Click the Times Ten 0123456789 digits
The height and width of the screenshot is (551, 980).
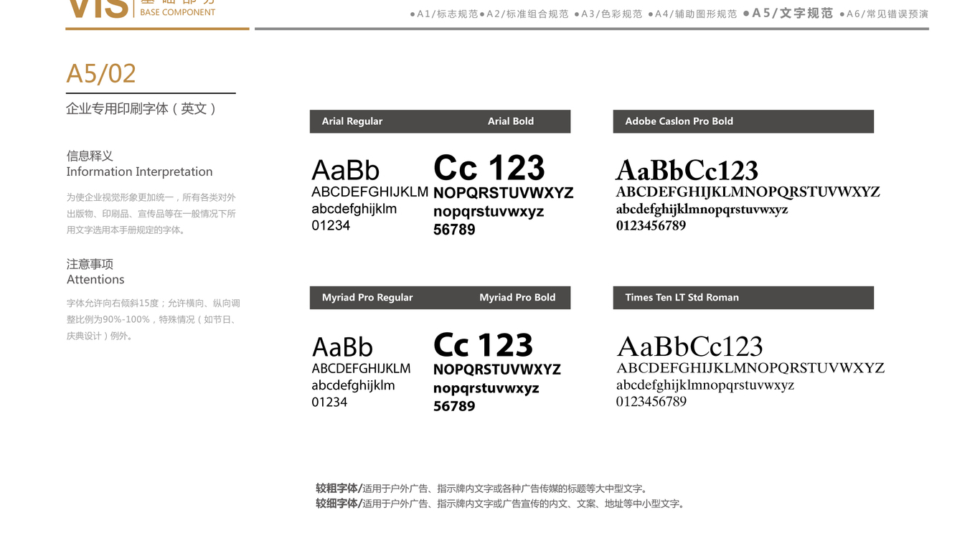[x=651, y=402]
